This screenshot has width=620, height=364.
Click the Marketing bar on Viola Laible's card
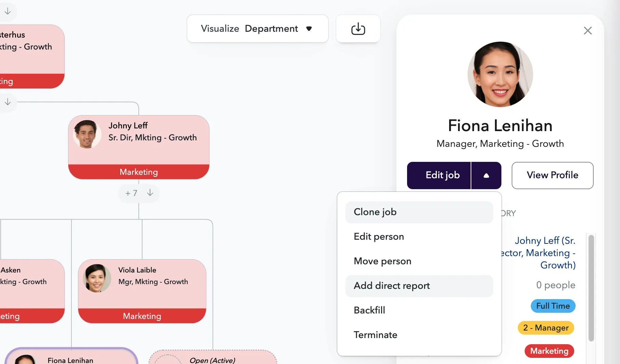pyautogui.click(x=142, y=316)
